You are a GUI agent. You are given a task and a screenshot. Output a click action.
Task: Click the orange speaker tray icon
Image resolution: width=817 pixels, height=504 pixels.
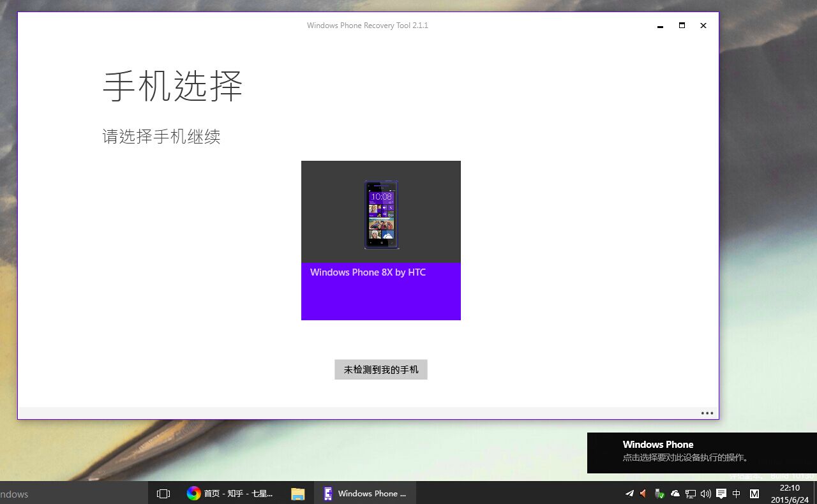(x=643, y=493)
